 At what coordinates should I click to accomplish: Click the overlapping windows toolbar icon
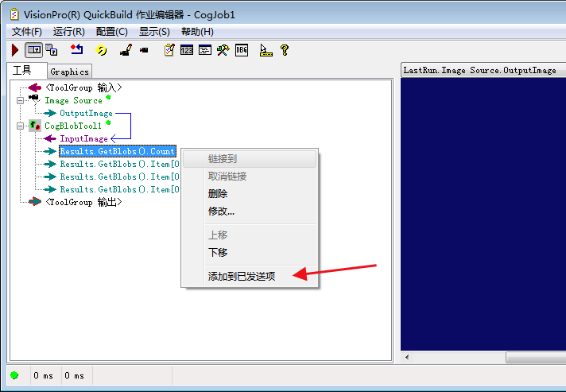[52, 50]
